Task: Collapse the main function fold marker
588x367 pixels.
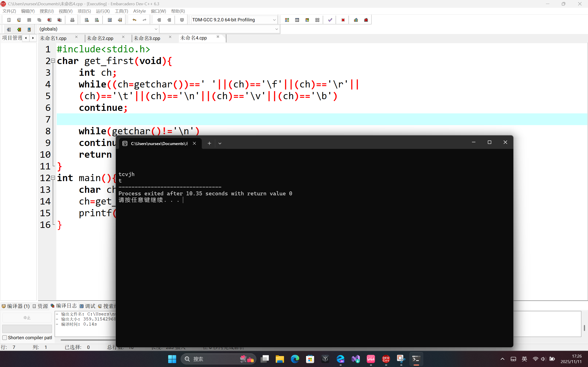Action: [x=53, y=178]
